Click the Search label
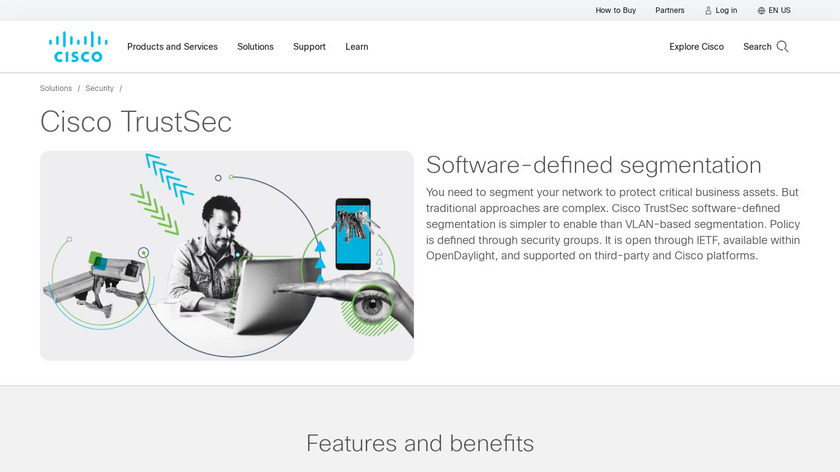Screen dimensions: 840x472 point(757,47)
